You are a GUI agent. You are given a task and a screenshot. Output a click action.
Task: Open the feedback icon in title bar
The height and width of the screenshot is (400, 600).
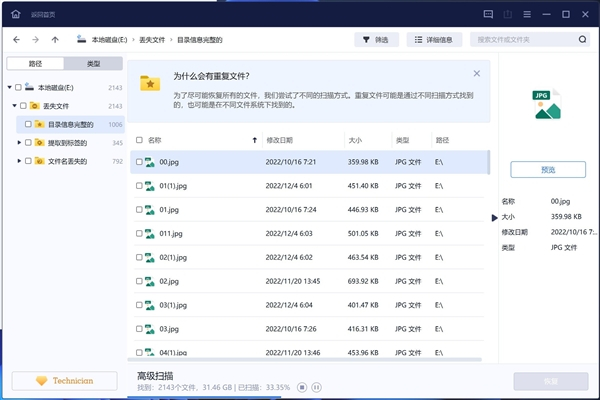pyautogui.click(x=489, y=13)
